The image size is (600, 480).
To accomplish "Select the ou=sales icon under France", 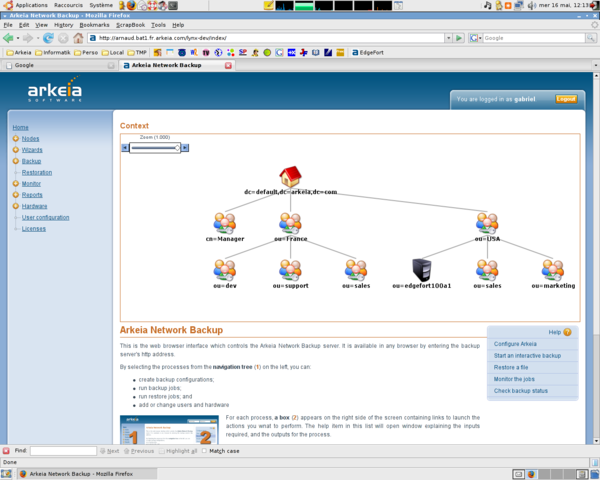I will click(x=356, y=270).
